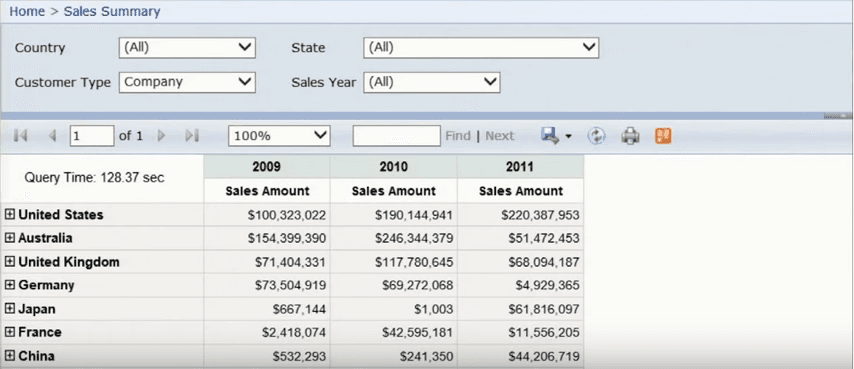Click Sales Amount header under 2011

click(521, 191)
